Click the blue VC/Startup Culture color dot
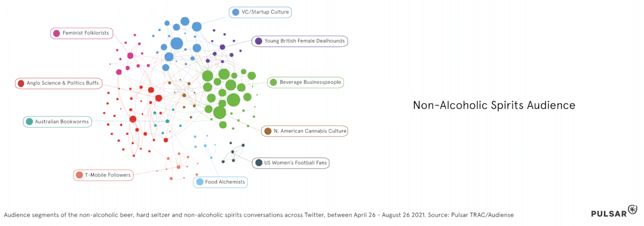Screen dimensions: 644x226 pyautogui.click(x=236, y=12)
